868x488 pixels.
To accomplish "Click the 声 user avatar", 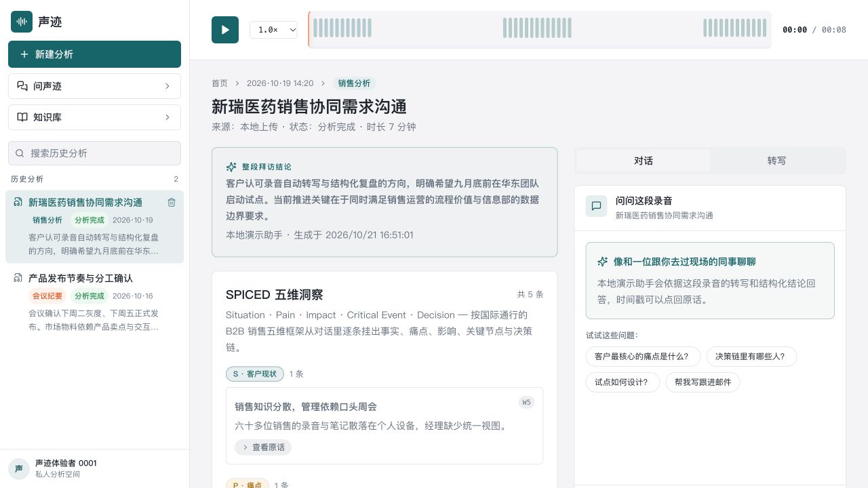I will click(19, 468).
